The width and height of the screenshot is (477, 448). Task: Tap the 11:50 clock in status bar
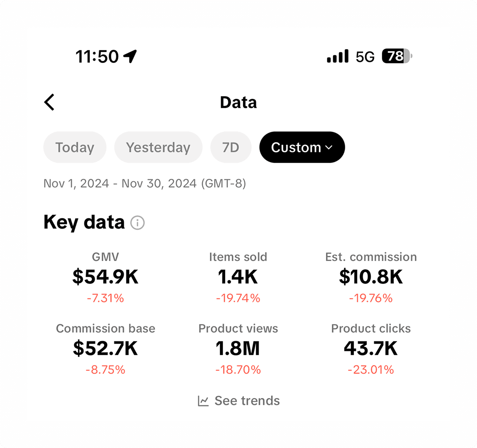point(97,56)
